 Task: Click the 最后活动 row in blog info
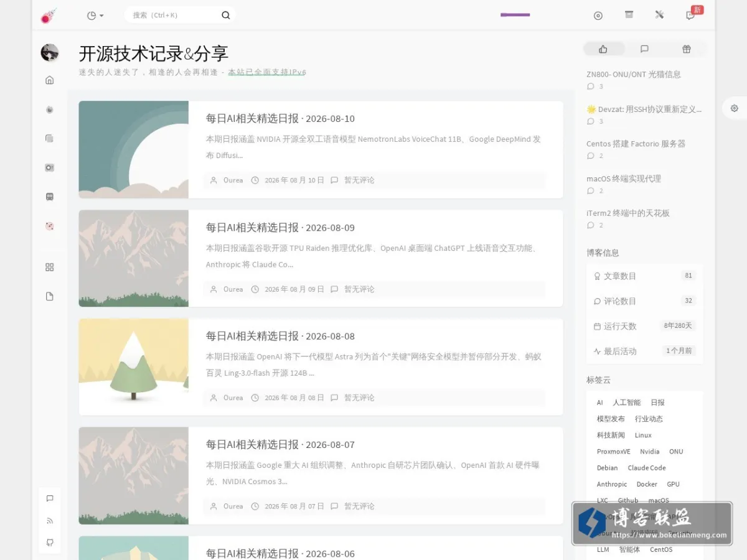point(644,351)
